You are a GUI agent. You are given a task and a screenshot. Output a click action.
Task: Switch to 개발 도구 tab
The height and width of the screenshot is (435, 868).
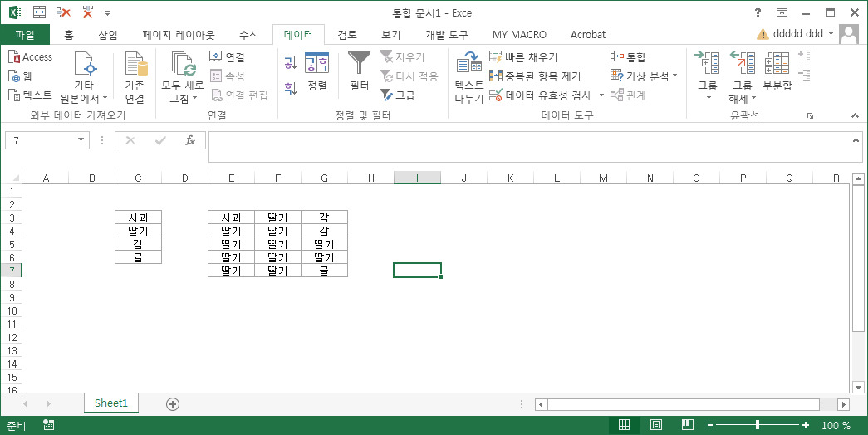coord(447,34)
